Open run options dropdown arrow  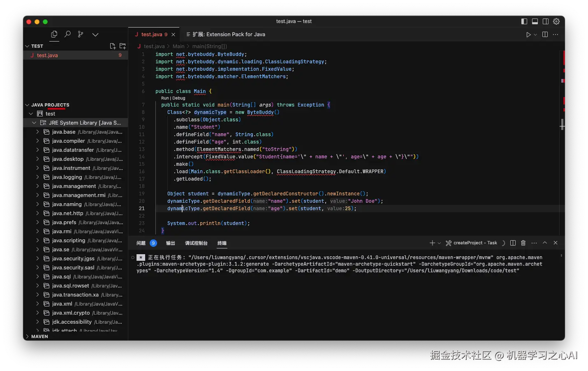535,35
